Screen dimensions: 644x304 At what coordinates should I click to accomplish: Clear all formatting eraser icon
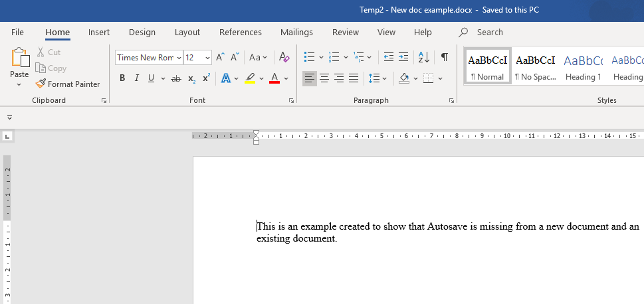point(284,57)
